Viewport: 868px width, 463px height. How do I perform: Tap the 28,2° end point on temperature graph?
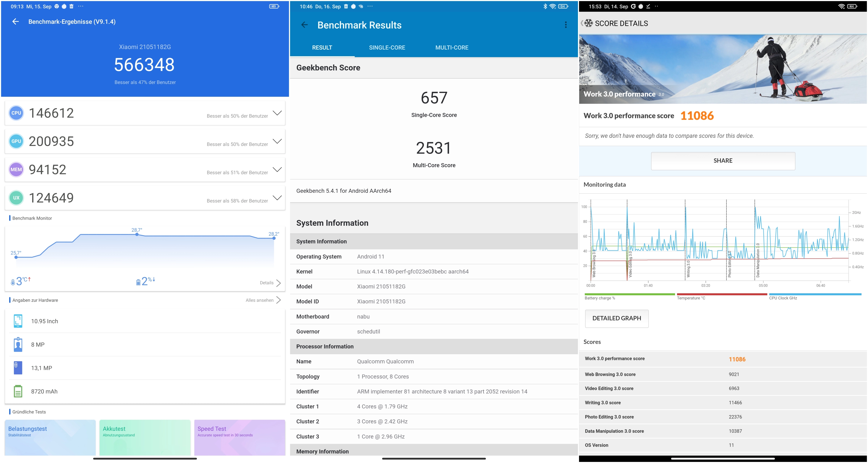pos(274,238)
